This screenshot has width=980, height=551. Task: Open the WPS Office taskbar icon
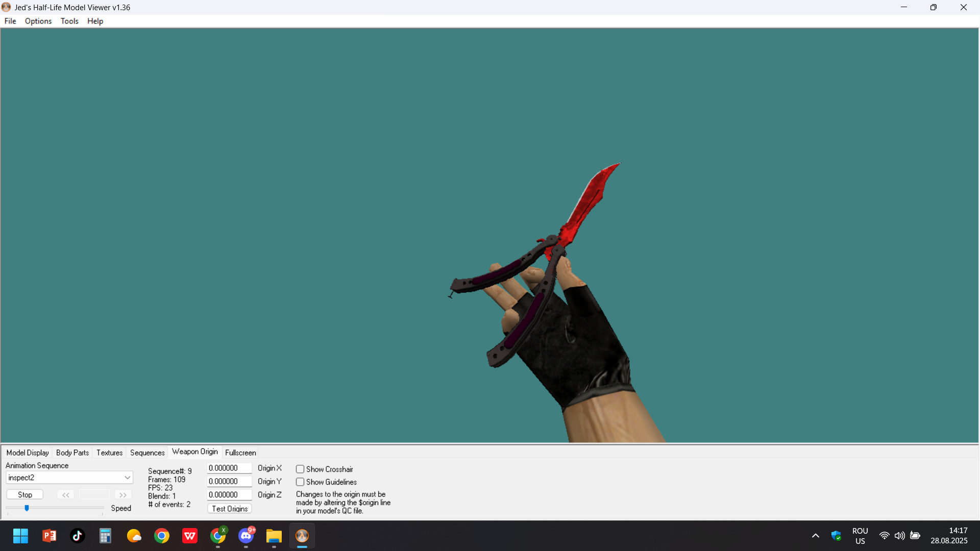click(x=190, y=536)
